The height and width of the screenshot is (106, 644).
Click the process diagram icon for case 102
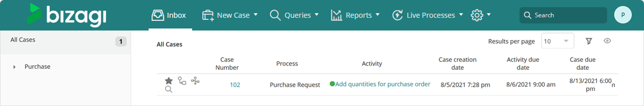[x=195, y=81]
